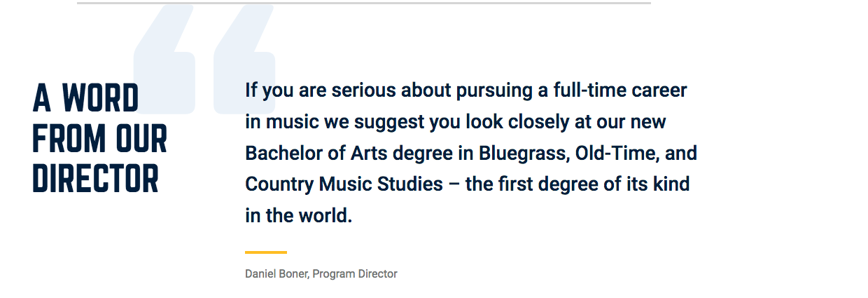Click "in the world." at the quote's end
This screenshot has width=868, height=298.
point(298,215)
